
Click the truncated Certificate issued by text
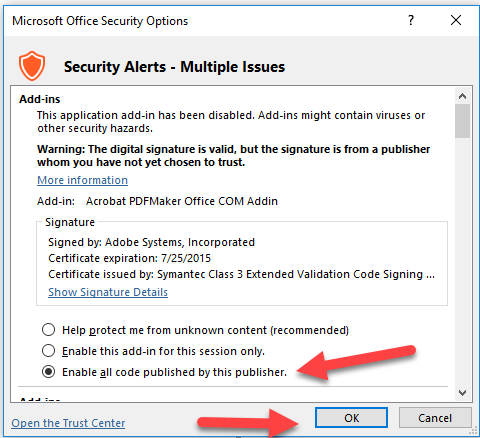coord(242,274)
